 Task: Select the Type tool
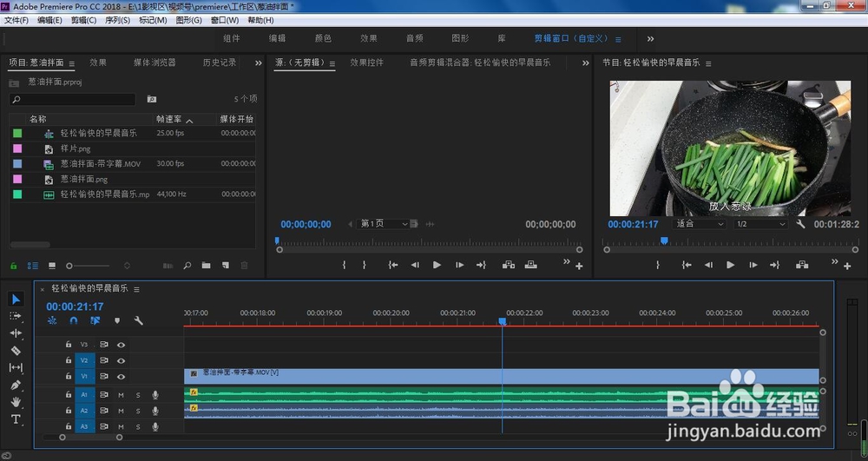coord(16,419)
